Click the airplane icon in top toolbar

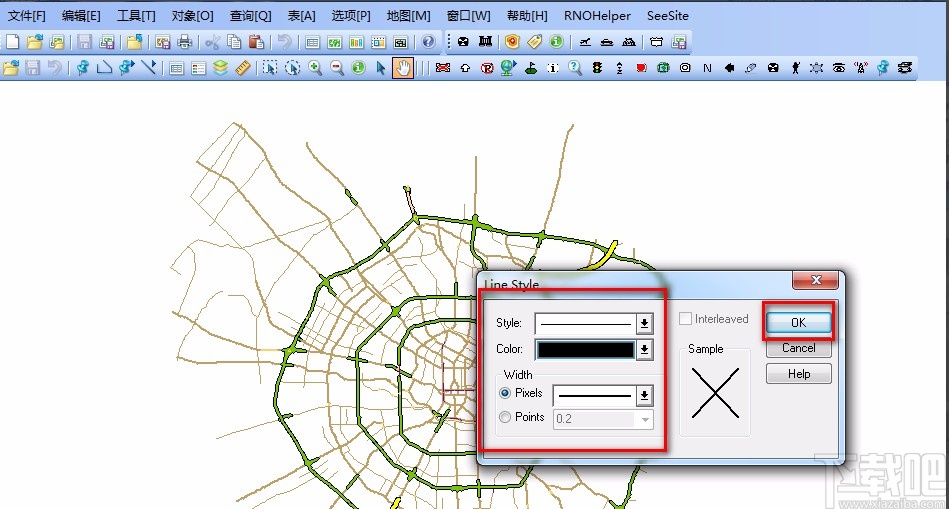[x=585, y=42]
